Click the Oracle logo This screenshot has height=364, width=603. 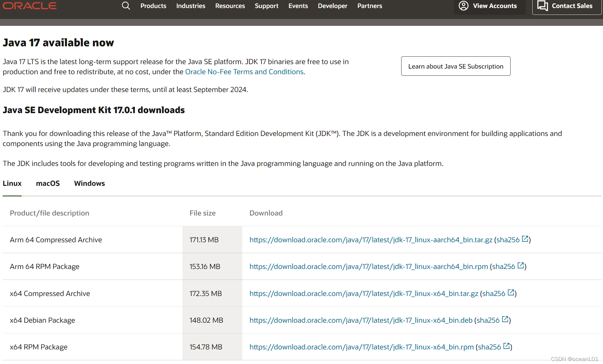(30, 6)
